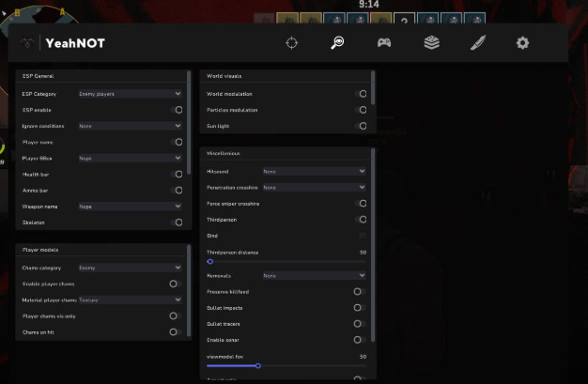Click the Weapon name dropdown
The width and height of the screenshot is (588, 384).
[130, 207]
